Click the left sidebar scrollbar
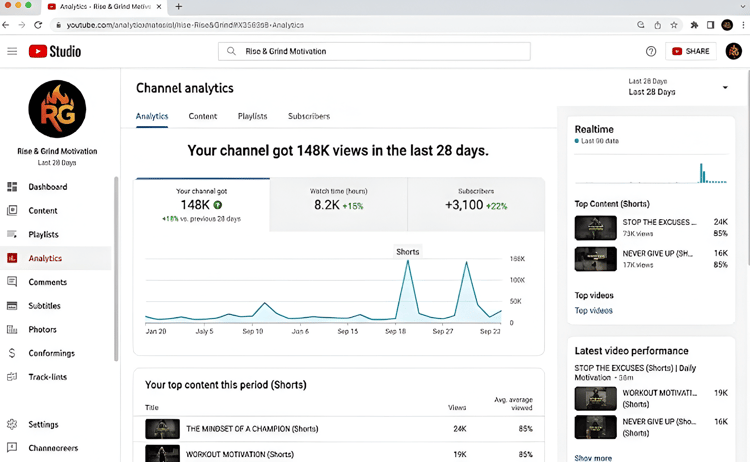 click(x=116, y=269)
